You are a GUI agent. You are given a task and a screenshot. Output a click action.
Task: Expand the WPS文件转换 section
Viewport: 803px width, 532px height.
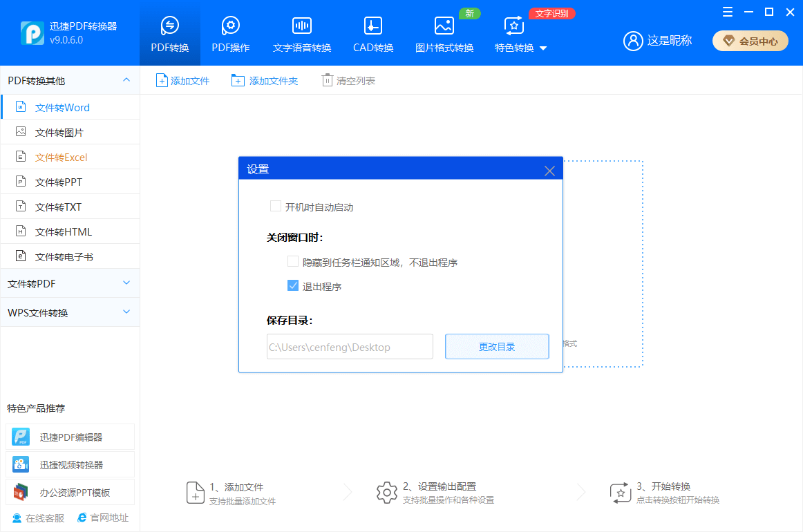click(70, 312)
